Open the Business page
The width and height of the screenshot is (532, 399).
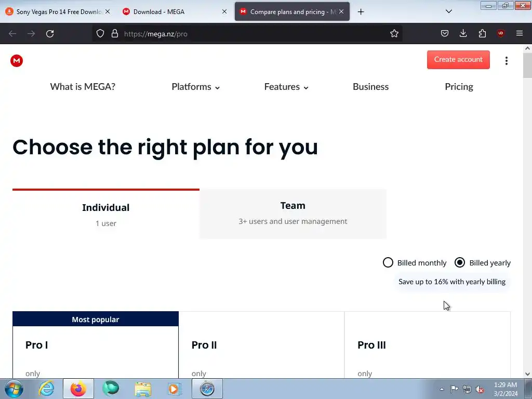coord(370,87)
